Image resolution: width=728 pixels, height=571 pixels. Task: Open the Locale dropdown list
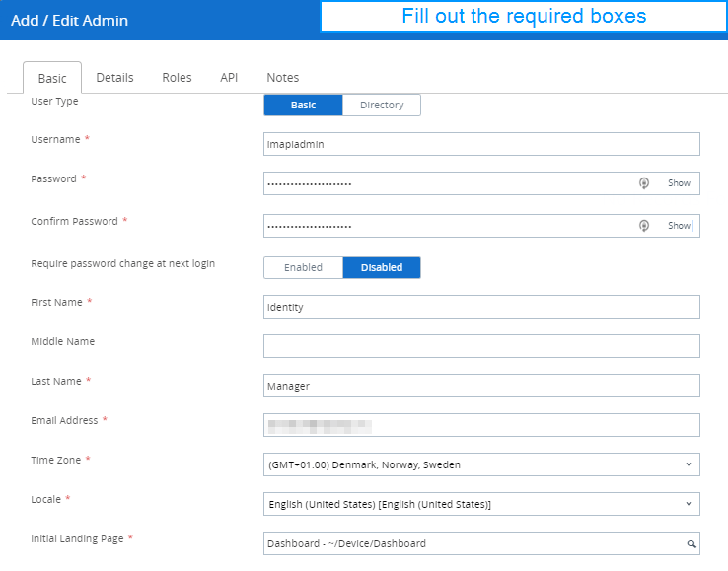pyautogui.click(x=481, y=504)
